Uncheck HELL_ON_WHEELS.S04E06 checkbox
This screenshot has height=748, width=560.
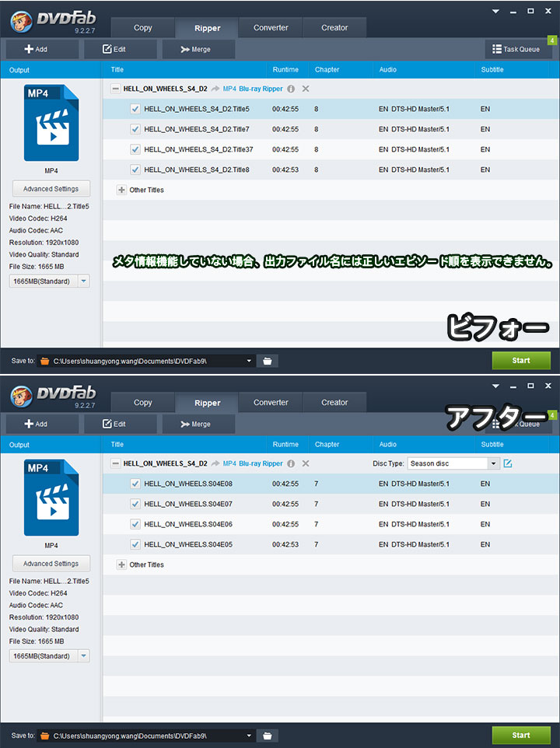click(x=135, y=524)
